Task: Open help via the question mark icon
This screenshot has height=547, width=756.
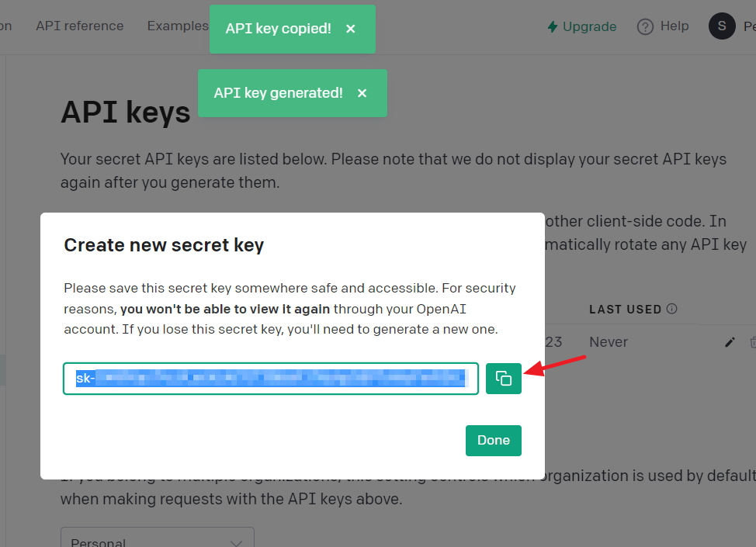Action: click(644, 26)
